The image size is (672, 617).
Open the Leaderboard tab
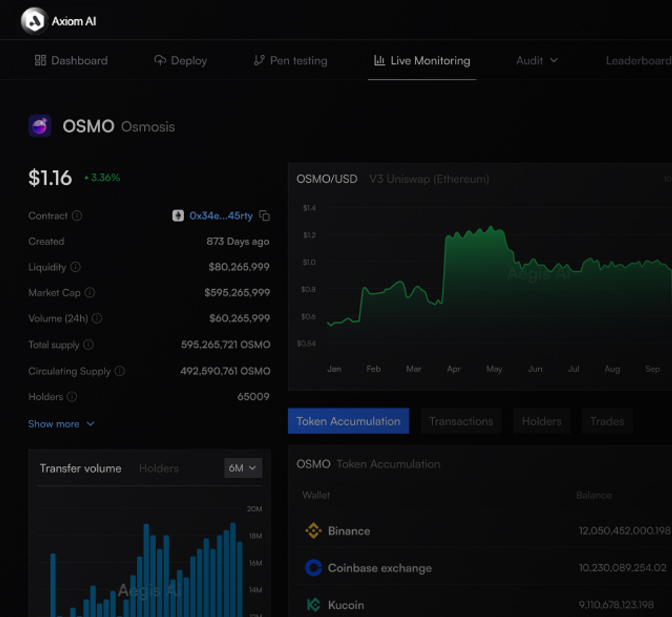[638, 60]
